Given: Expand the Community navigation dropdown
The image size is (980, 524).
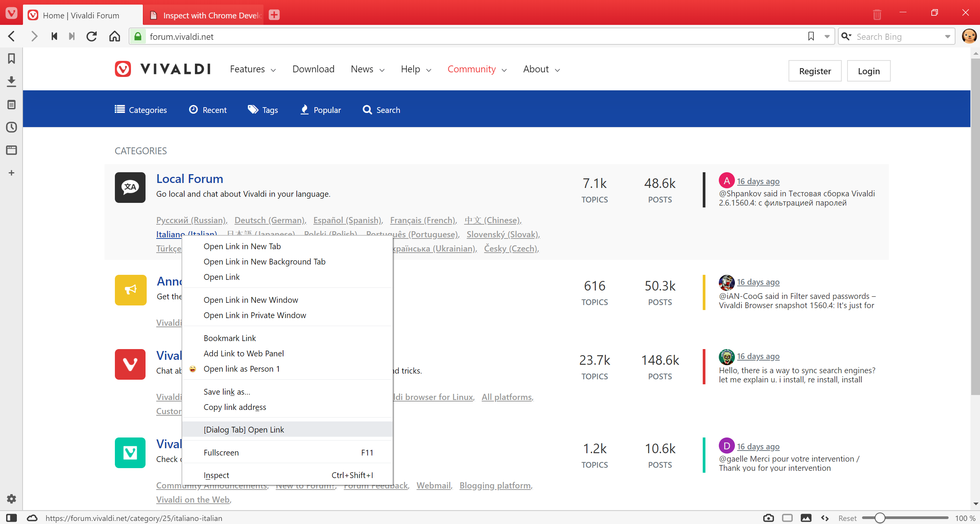Looking at the screenshot, I should click(x=504, y=70).
